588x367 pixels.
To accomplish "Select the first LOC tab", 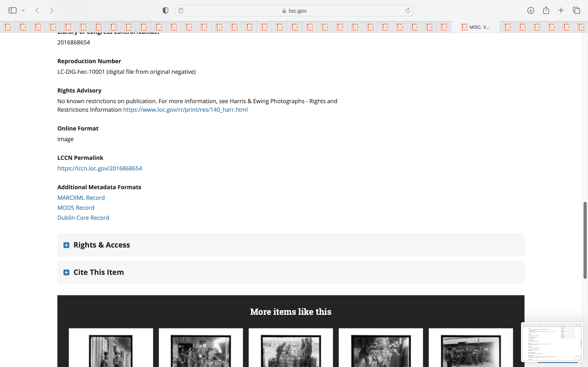I will (7, 27).
